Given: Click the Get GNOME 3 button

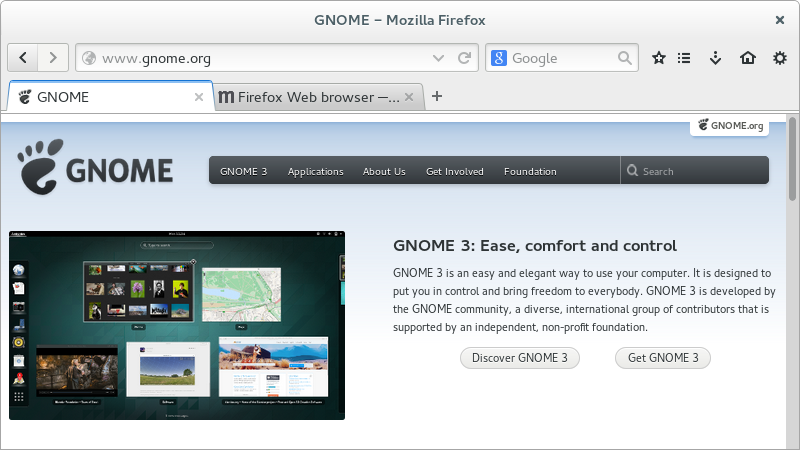Looking at the screenshot, I should [663, 358].
